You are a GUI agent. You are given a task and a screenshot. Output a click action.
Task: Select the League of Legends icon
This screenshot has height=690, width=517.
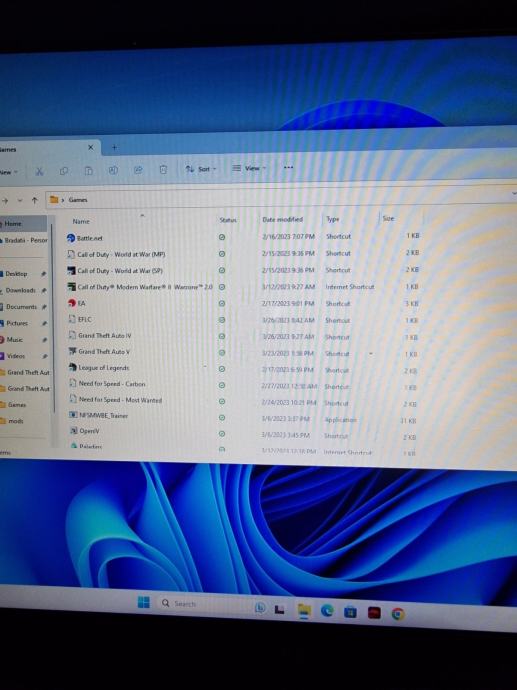coord(73,367)
